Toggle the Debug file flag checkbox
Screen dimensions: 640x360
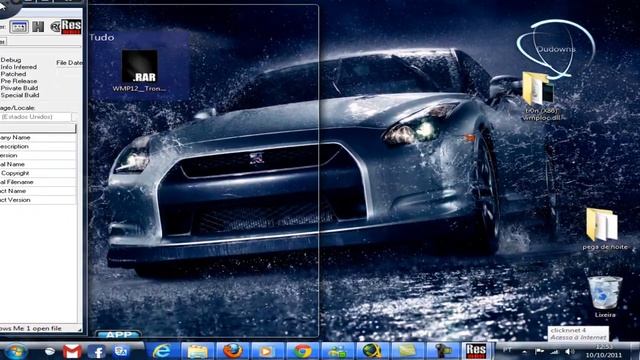(11, 60)
